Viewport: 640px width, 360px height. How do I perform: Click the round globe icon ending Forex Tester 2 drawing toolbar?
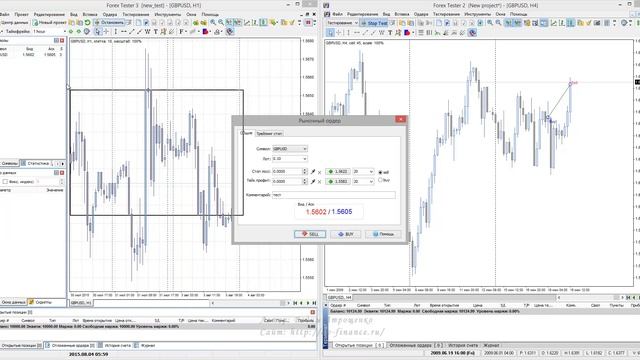click(472, 33)
